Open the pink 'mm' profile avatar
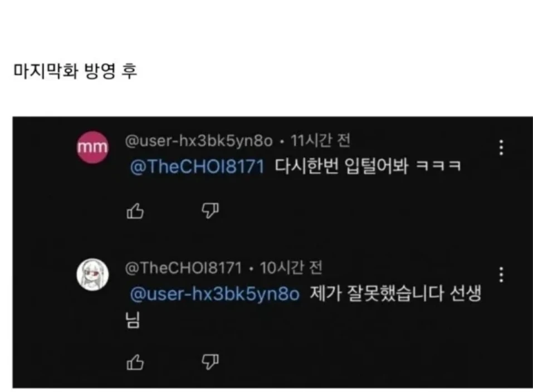The image size is (533, 392). (92, 148)
